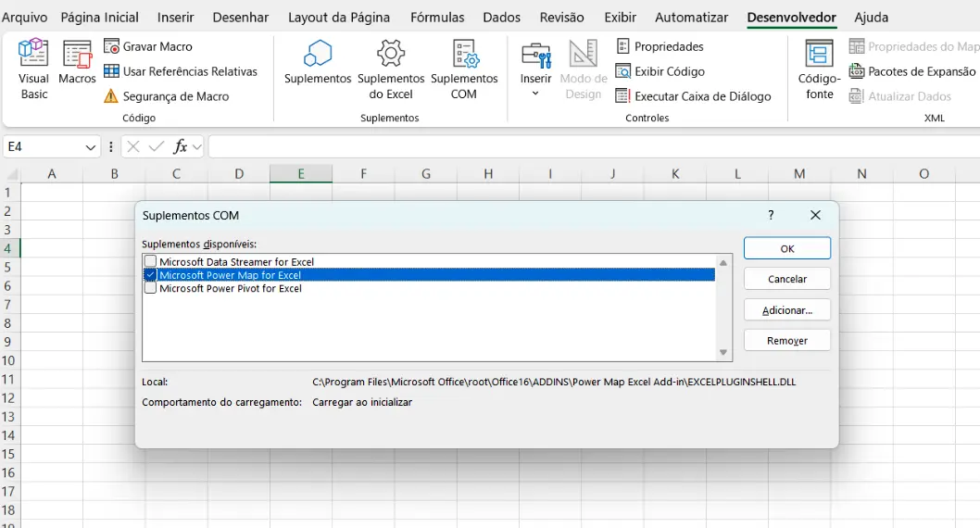Viewport: 980px width, 528px height.
Task: Click into the formula bar field
Action: pos(594,147)
